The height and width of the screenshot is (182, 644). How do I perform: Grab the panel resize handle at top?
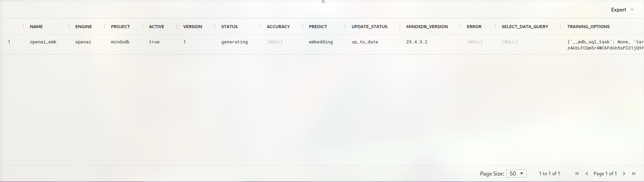click(323, 2)
